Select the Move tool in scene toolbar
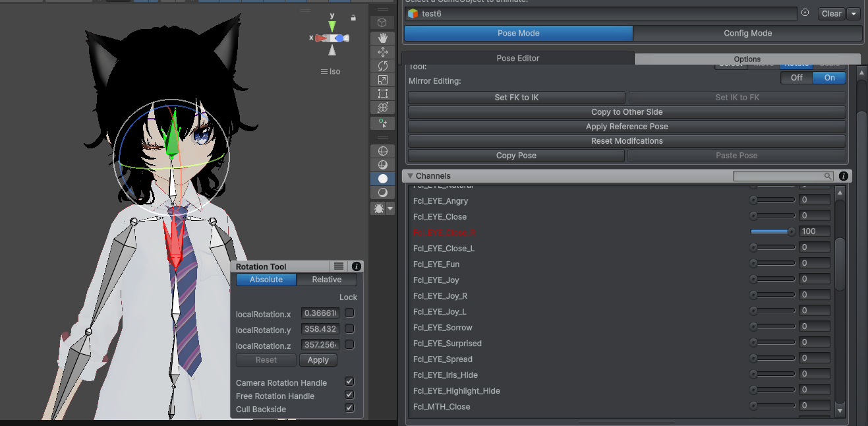The height and width of the screenshot is (426, 868). tap(382, 52)
